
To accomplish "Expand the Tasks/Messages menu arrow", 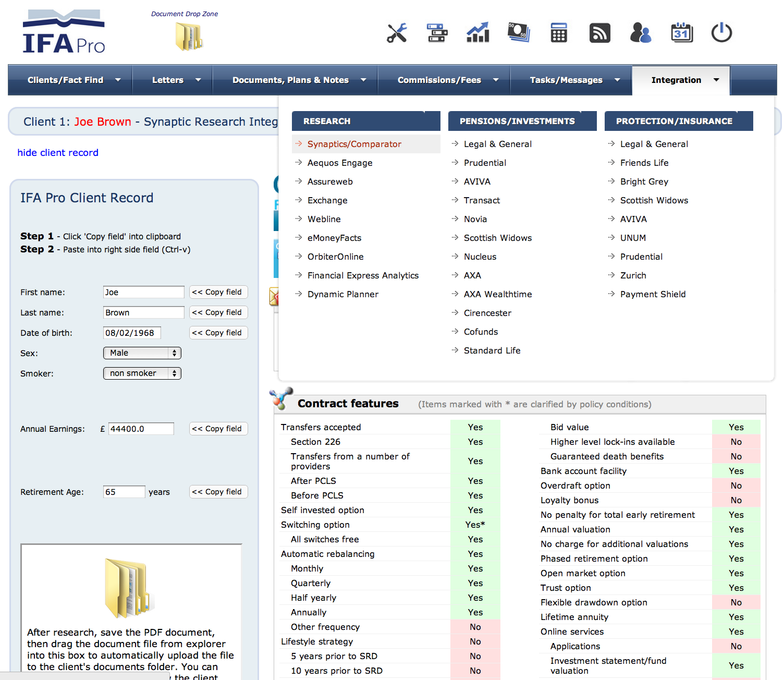I will point(617,80).
